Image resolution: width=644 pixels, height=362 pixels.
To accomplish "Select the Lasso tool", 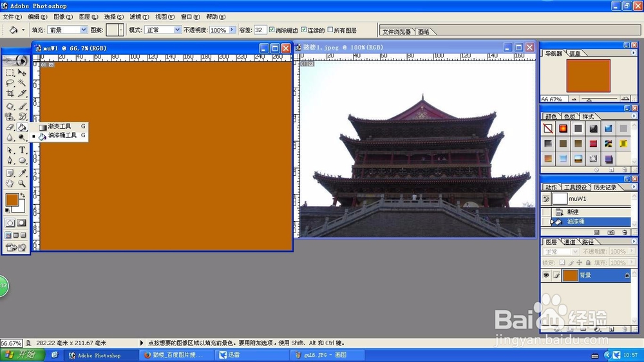I will [x=10, y=83].
